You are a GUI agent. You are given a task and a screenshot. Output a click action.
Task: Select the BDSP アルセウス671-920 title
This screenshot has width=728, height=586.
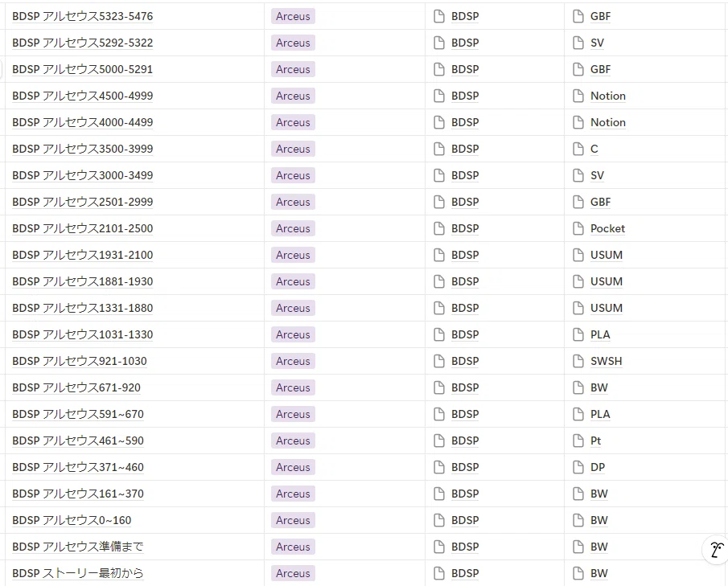click(x=76, y=387)
